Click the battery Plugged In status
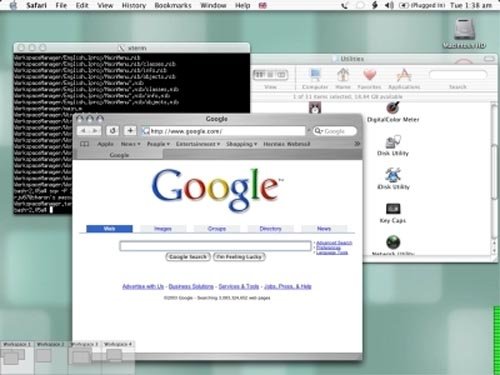500x375 pixels. coord(423,5)
